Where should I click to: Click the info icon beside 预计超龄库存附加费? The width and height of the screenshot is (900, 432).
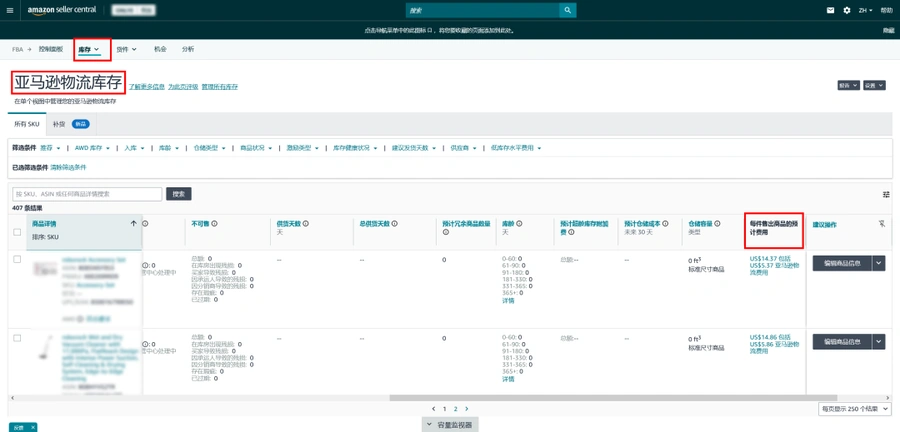[x=572, y=232]
